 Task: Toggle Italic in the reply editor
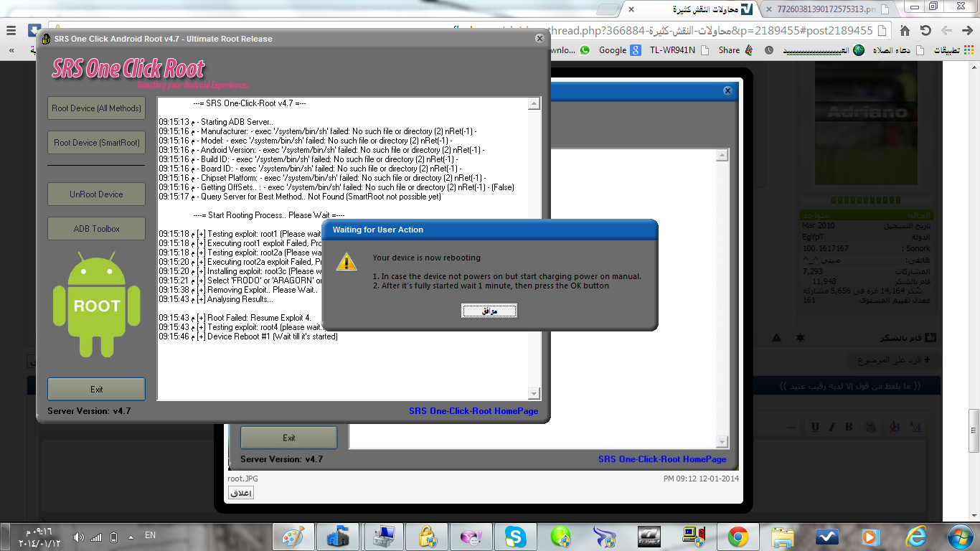(832, 427)
